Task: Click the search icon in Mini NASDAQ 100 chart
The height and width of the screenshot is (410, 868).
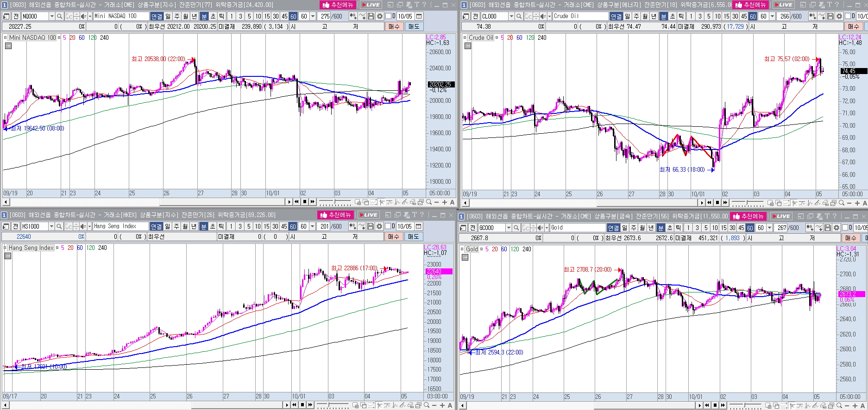Action: [59, 16]
